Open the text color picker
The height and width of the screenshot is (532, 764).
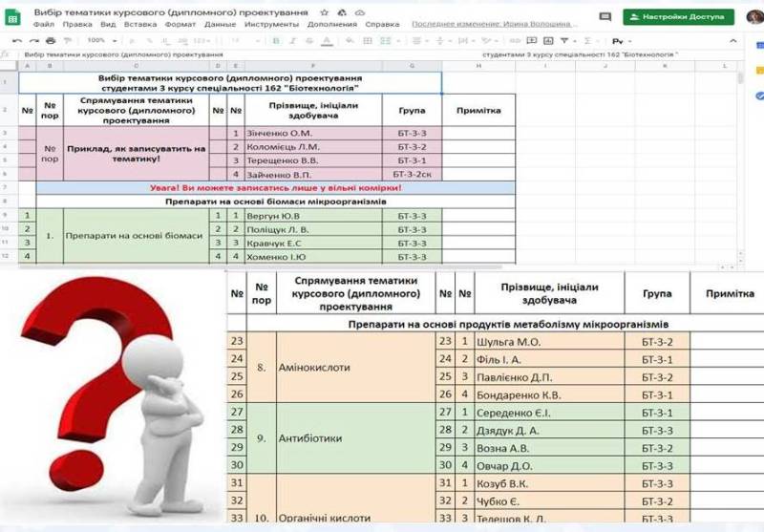pos(327,41)
